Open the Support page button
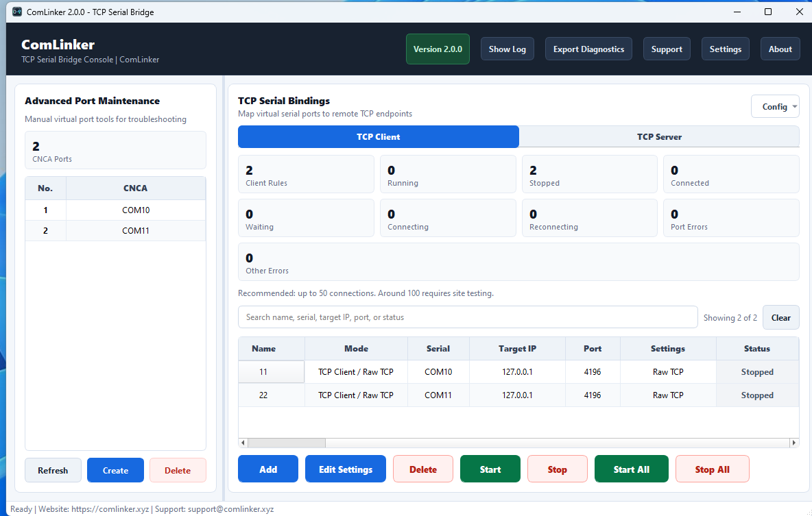 [x=667, y=49]
